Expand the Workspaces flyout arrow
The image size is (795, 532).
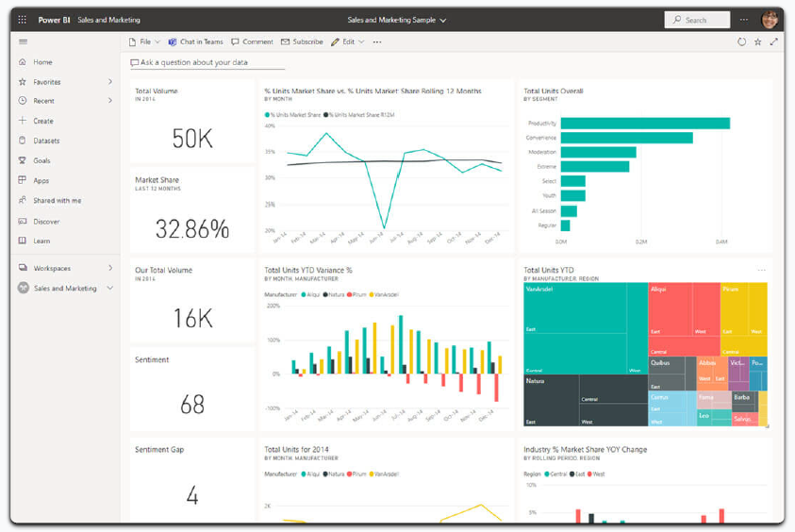tap(110, 268)
